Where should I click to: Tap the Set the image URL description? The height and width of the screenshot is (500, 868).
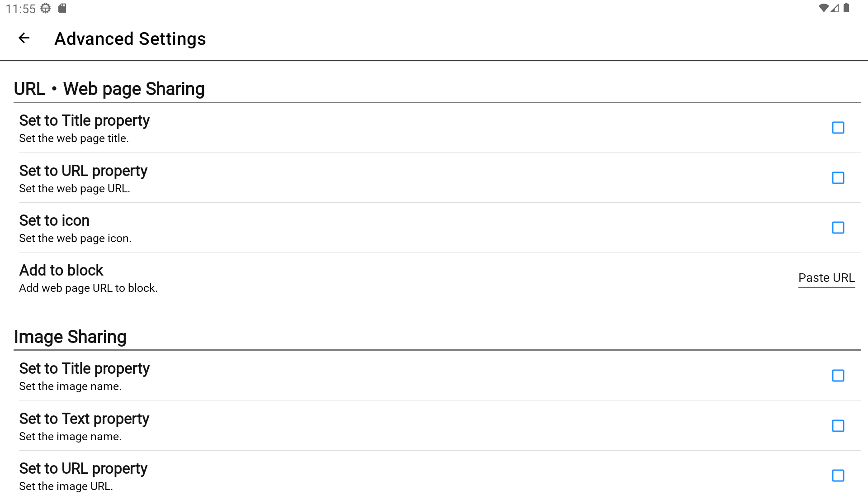point(66,486)
